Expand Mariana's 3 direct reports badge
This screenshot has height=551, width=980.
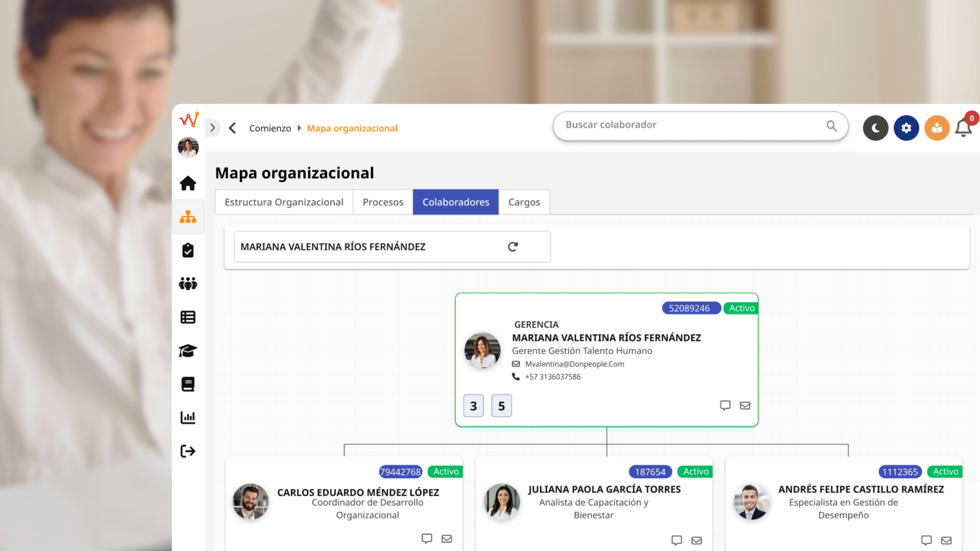[473, 405]
